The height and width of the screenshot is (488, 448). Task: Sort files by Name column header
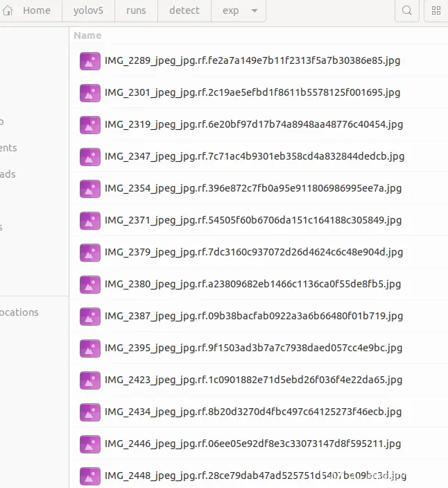point(87,35)
